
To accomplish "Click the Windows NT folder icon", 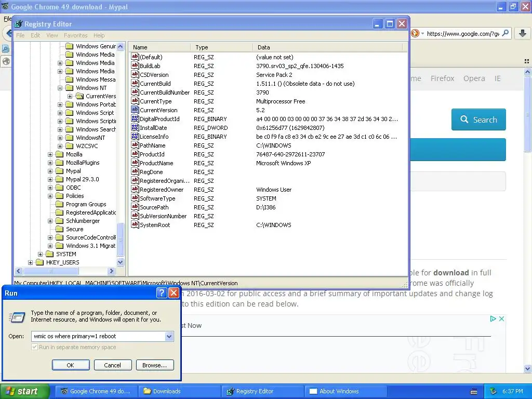I will point(70,87).
